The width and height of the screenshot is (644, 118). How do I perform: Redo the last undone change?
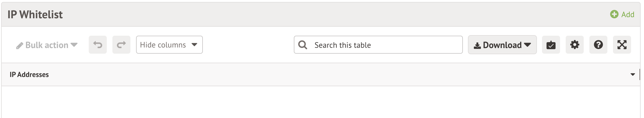[121, 45]
